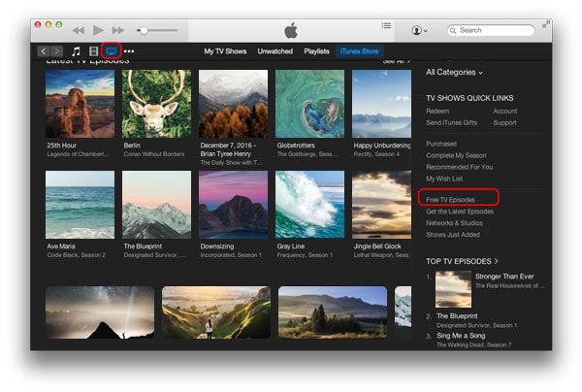Skip ahead with the fast-forward button
Image resolution: width=582 pixels, height=392 pixels.
point(117,30)
